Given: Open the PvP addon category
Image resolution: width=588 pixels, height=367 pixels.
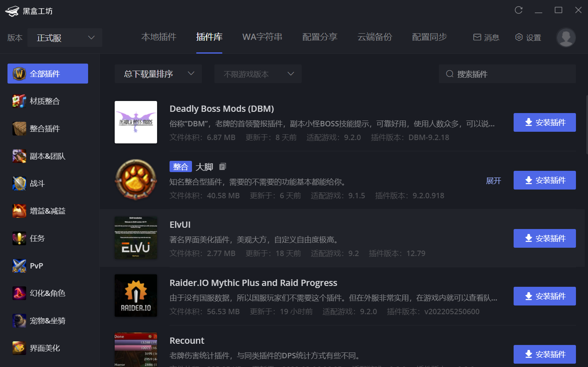Looking at the screenshot, I should [36, 266].
